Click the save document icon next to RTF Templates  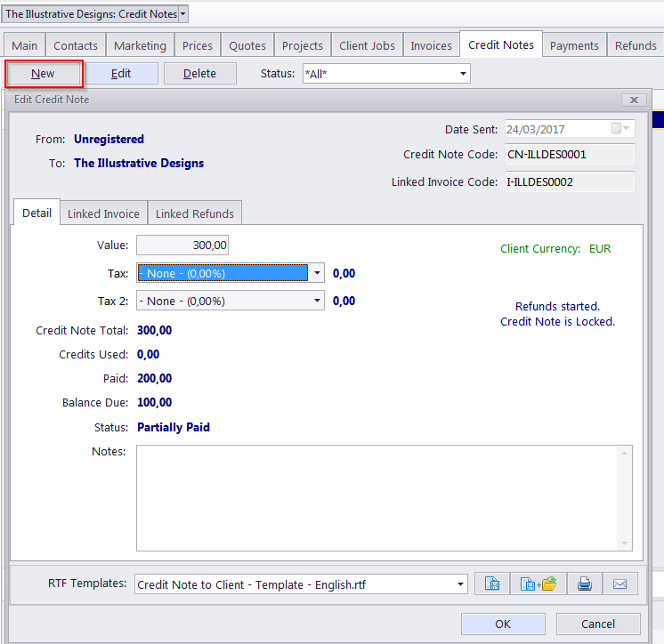[492, 584]
